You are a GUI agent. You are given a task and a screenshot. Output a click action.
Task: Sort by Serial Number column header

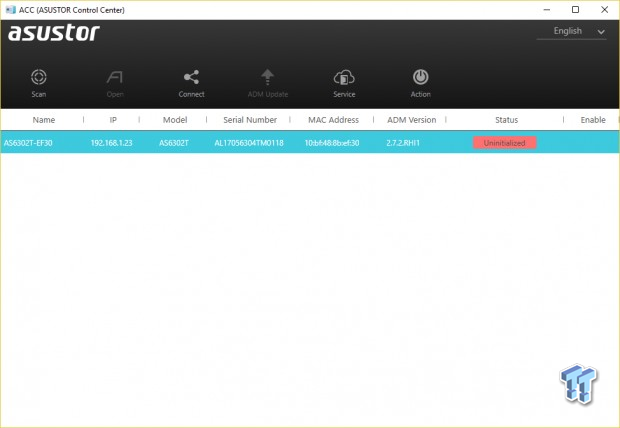coord(250,120)
